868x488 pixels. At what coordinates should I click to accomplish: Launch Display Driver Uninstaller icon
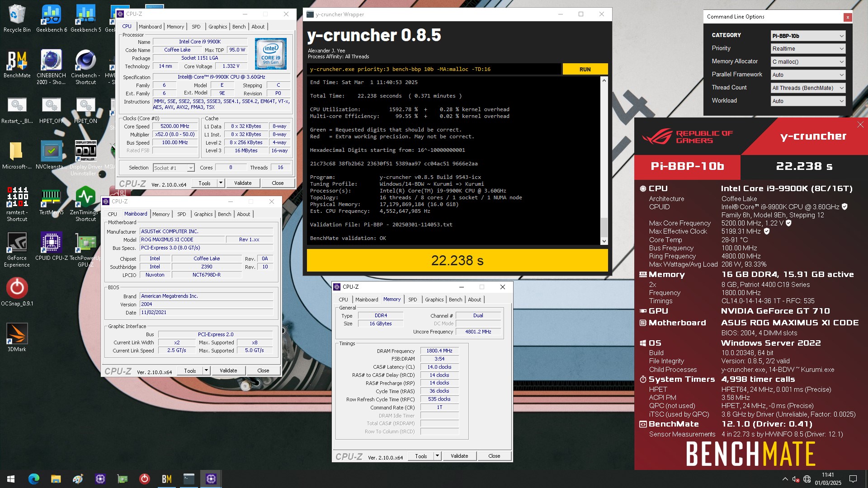[86, 158]
